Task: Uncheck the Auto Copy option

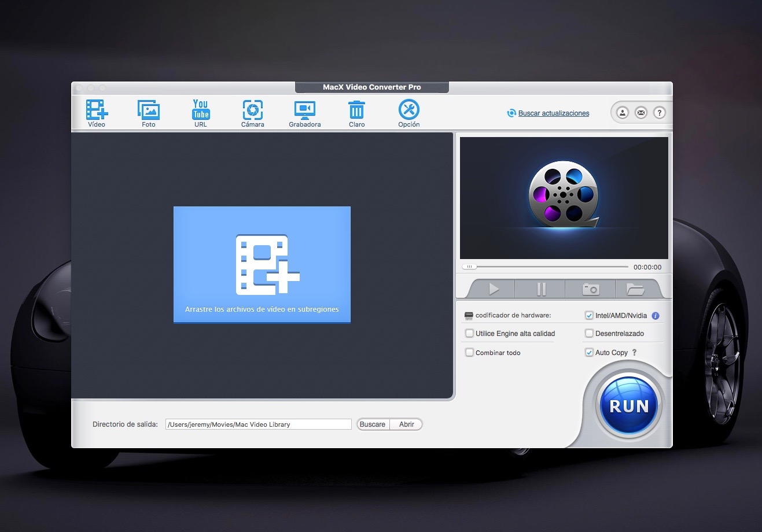Action: [589, 352]
